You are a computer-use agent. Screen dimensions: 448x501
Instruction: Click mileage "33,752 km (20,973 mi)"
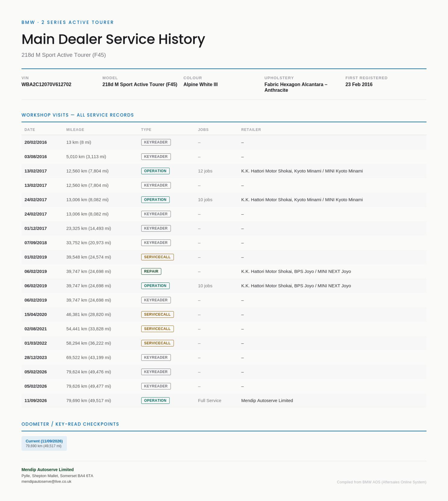pyautogui.click(x=89, y=243)
